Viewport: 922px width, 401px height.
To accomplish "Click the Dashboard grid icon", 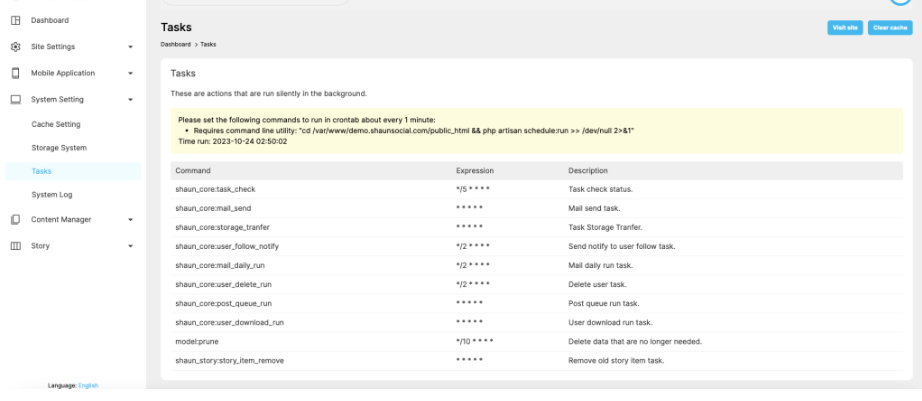I will (x=15, y=20).
